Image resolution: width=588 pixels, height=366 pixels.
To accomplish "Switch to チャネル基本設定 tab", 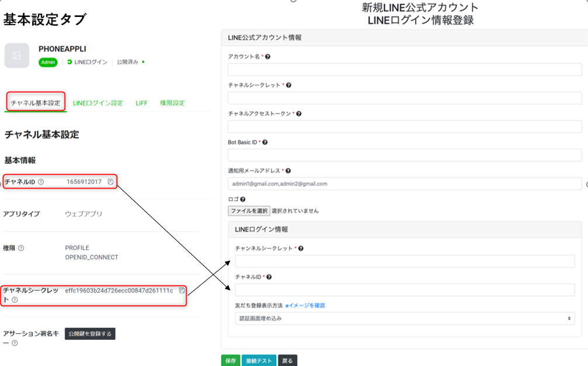I will [36, 103].
